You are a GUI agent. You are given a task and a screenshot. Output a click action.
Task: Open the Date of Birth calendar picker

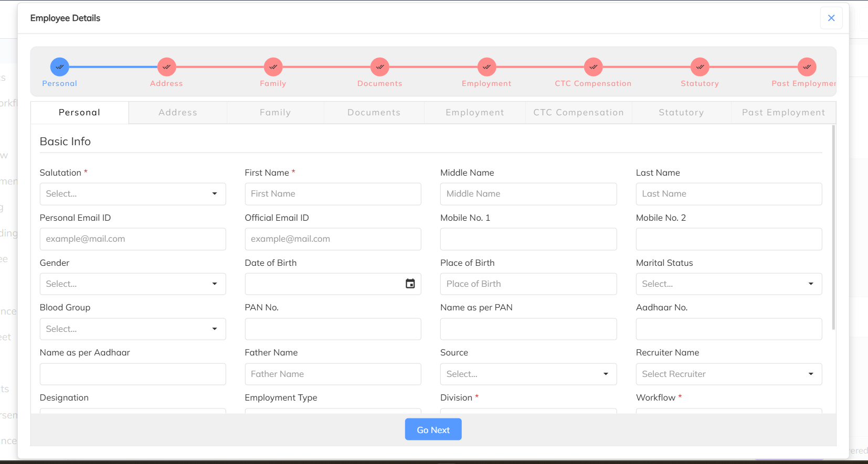click(x=410, y=284)
